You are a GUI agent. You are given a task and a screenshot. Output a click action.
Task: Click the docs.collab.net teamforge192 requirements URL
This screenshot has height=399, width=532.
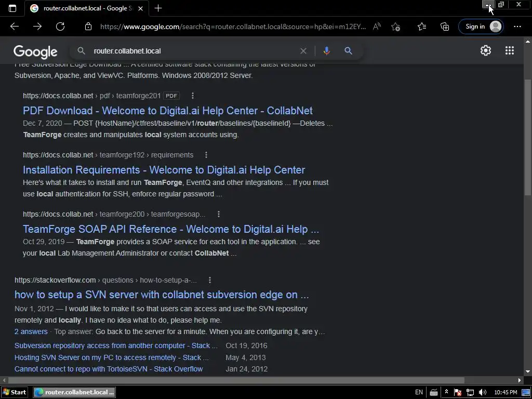(108, 155)
